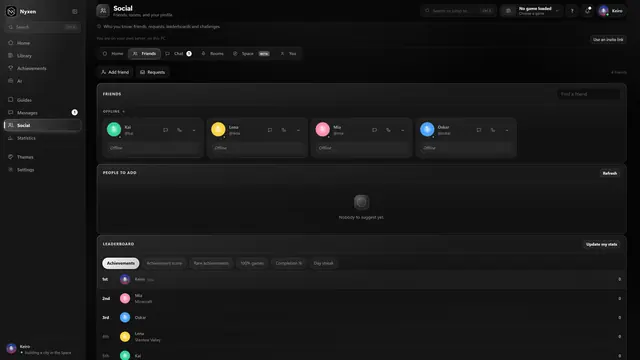Open Guides in the sidebar

coord(42,100)
